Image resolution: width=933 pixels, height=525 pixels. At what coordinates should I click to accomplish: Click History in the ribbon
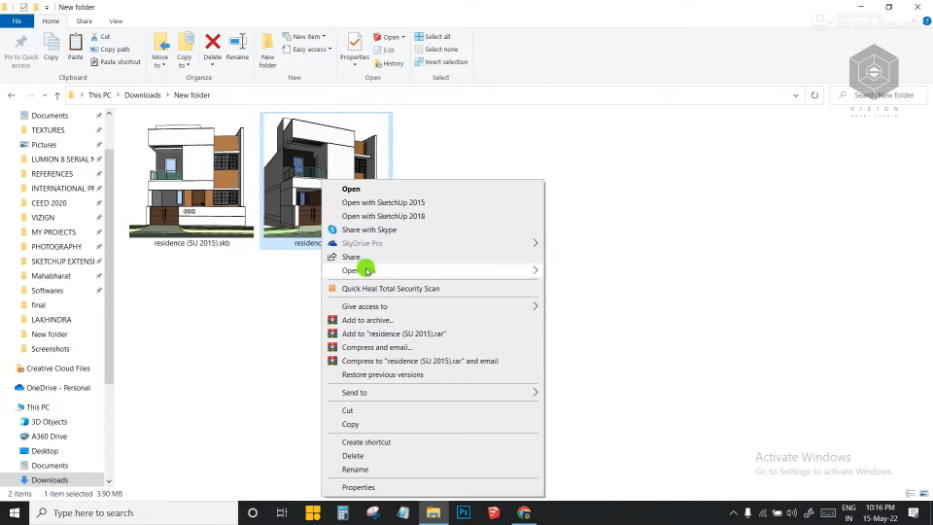pos(389,64)
